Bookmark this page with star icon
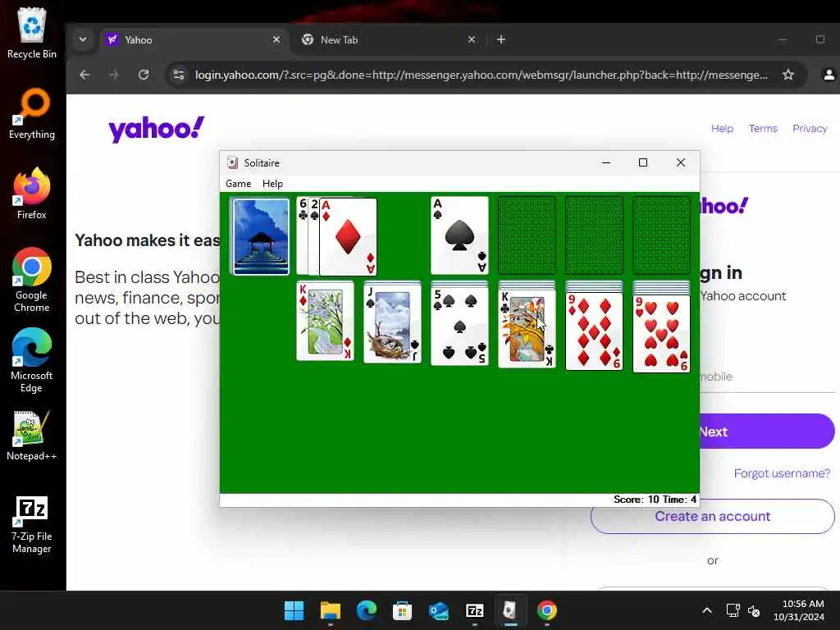 [x=788, y=75]
